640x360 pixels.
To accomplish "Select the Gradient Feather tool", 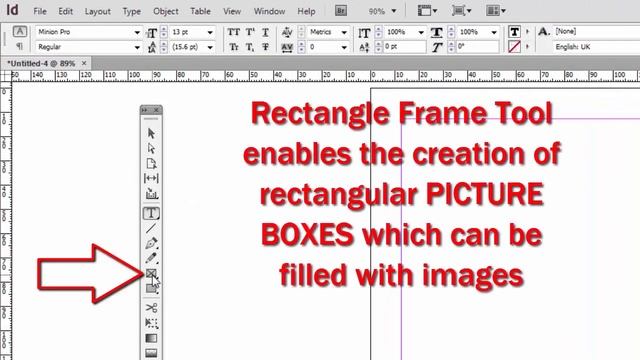I will tap(151, 353).
